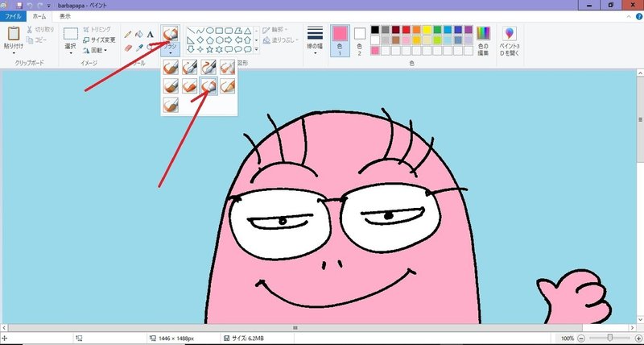Click the zoom slider handle
644x345 pixels.
tap(610, 338)
